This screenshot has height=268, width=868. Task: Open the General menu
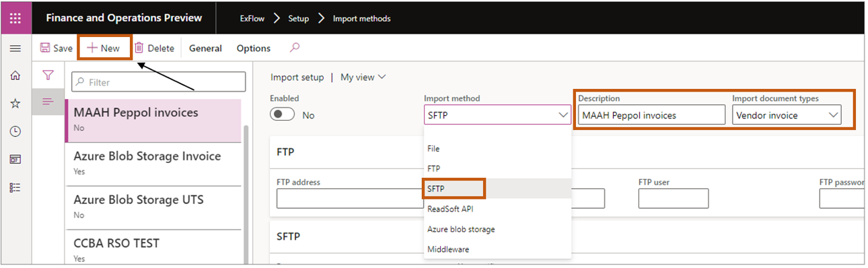(205, 48)
